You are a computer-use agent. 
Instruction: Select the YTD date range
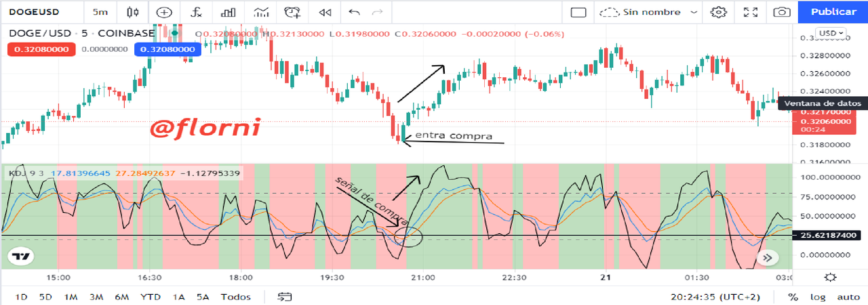click(151, 297)
